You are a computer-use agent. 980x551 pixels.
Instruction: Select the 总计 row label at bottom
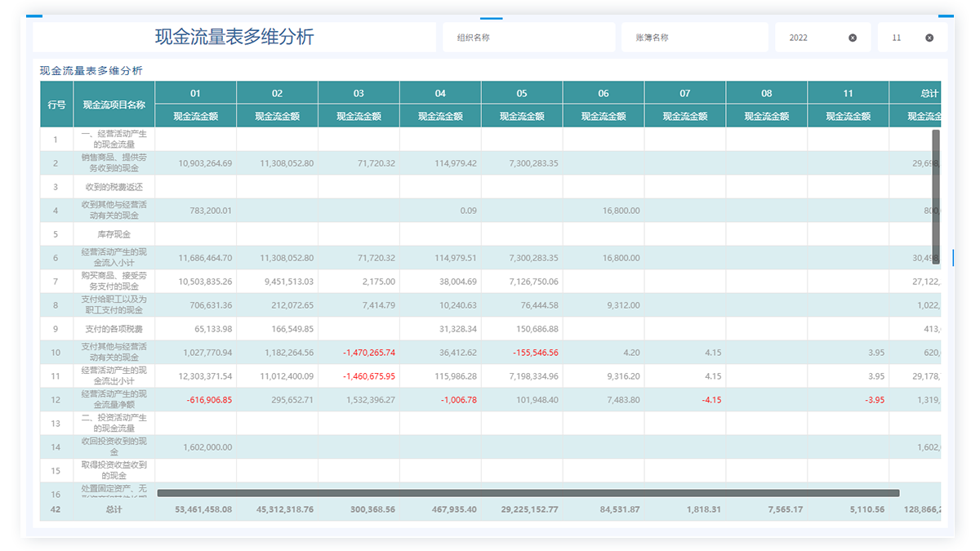pos(114,509)
